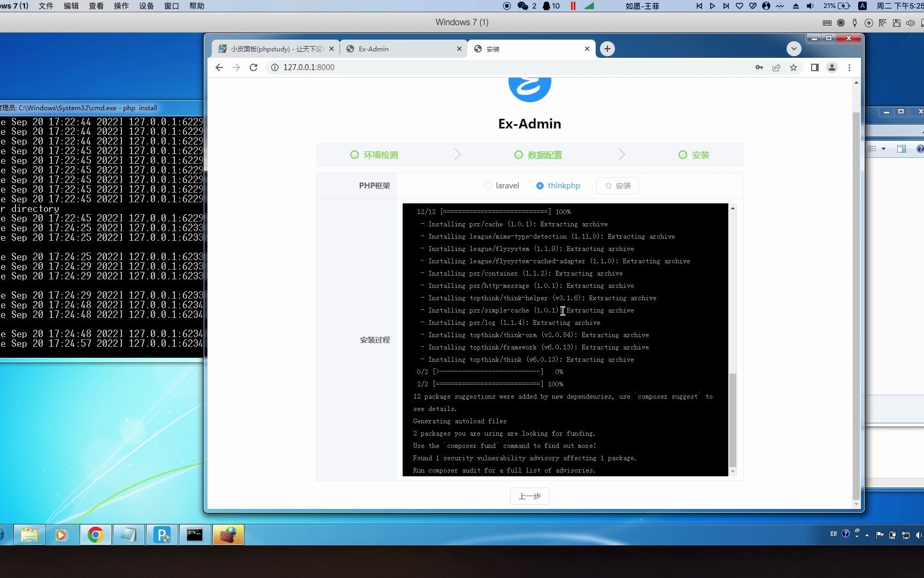Open the firewall brick taskbar icon

pyautogui.click(x=228, y=535)
